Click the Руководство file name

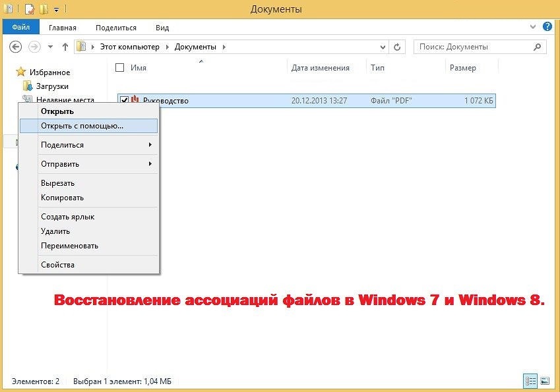[166, 101]
